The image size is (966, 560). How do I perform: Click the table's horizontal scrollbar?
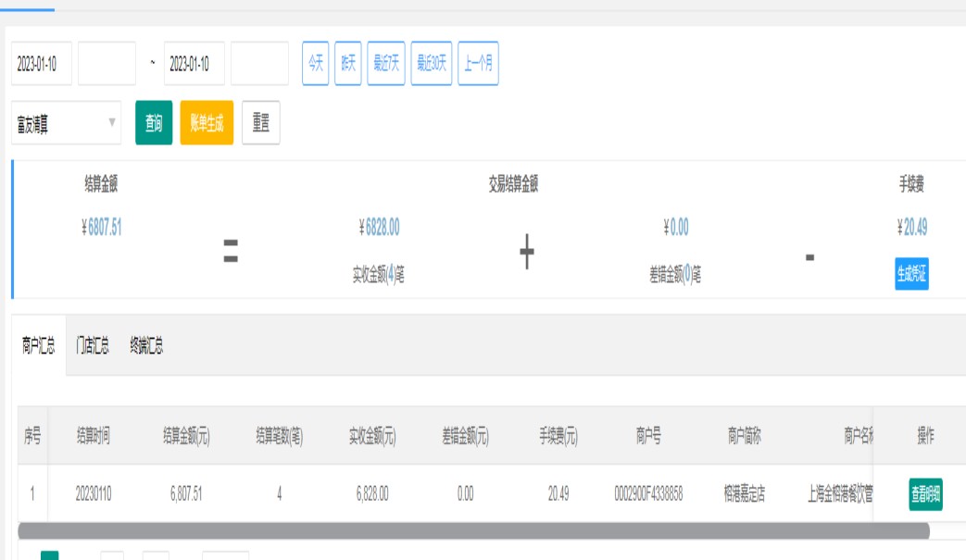click(472, 531)
